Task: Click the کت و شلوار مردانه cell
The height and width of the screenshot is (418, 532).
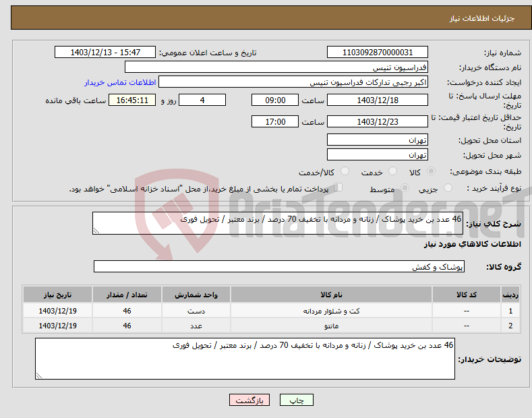Action: pos(331,311)
